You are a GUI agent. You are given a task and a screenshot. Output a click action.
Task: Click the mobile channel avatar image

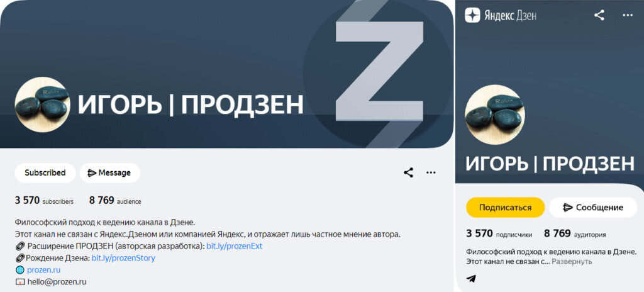pyautogui.click(x=495, y=115)
